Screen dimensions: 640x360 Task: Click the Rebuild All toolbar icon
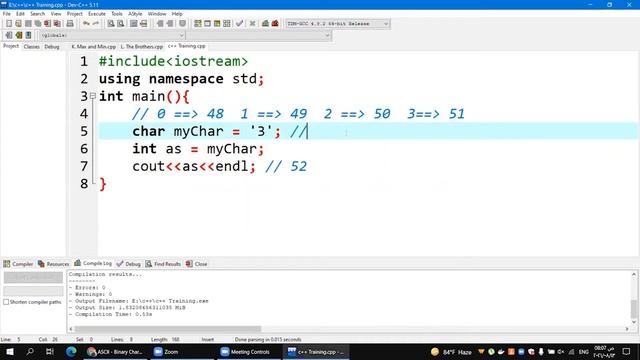click(227, 24)
